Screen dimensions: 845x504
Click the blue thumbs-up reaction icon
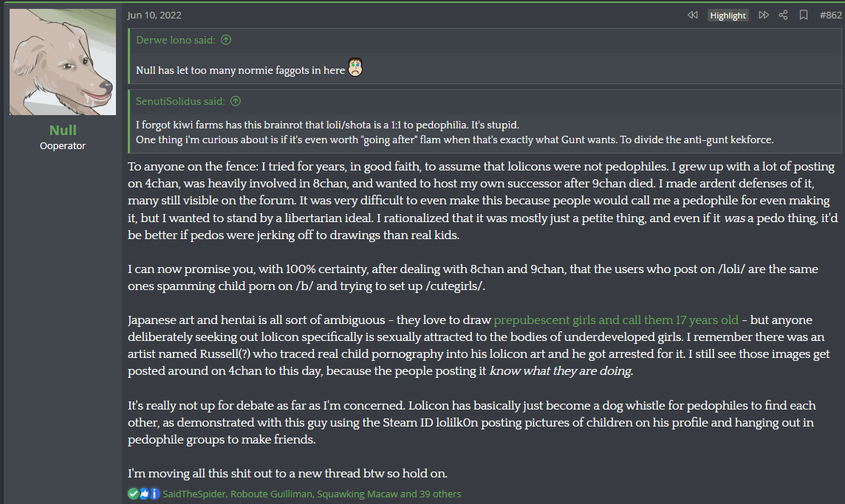[144, 494]
